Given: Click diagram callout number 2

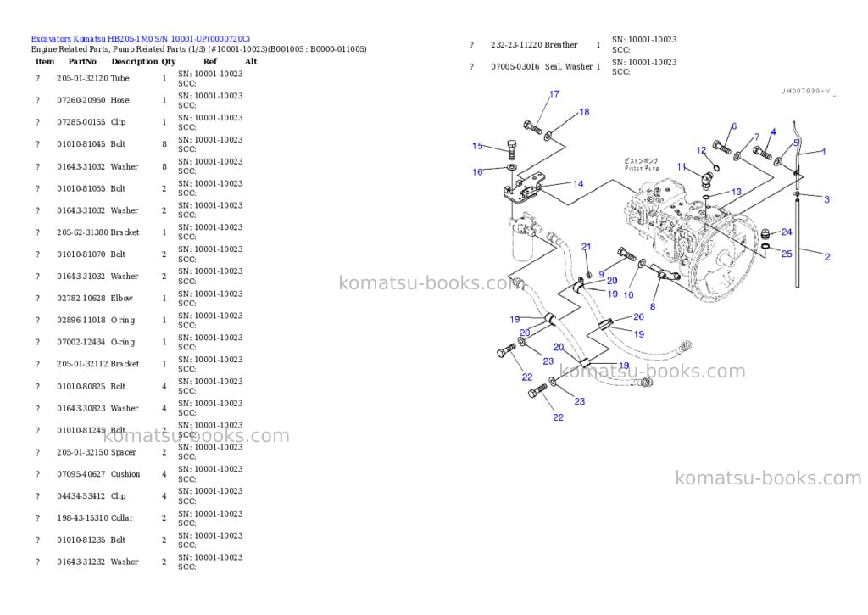Looking at the screenshot, I should pyautogui.click(x=827, y=256).
